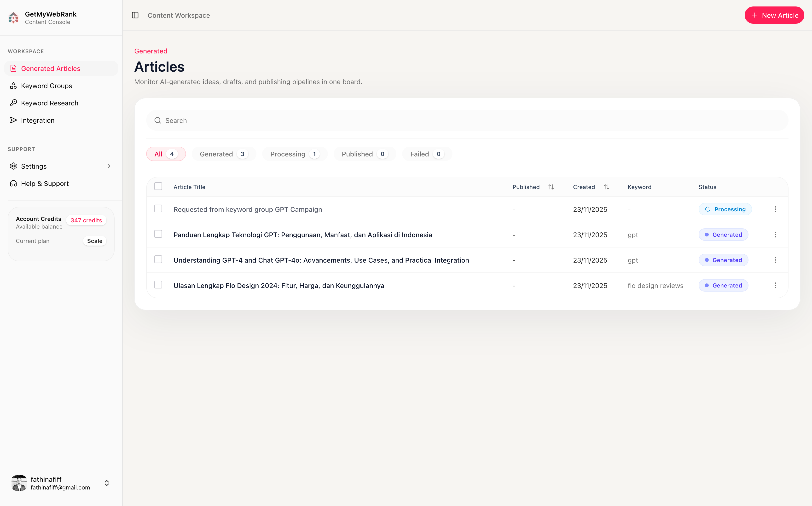Collapse the sidebar with the panel icon

pyautogui.click(x=135, y=15)
